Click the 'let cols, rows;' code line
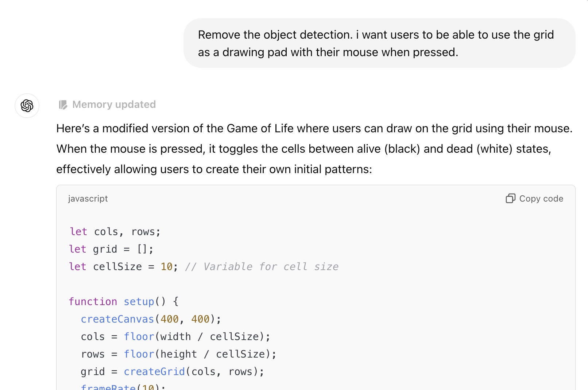588x390 pixels. [x=115, y=232]
